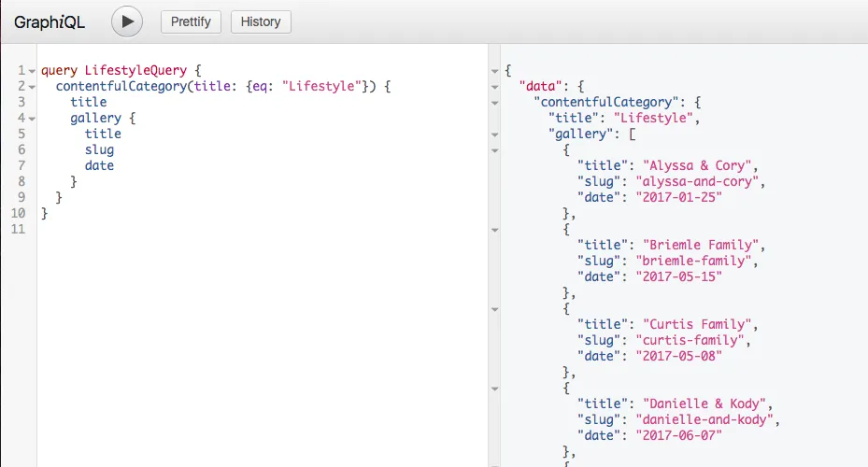Click the "2017-06-07" date value
This screenshot has height=467, width=868.
click(x=678, y=435)
